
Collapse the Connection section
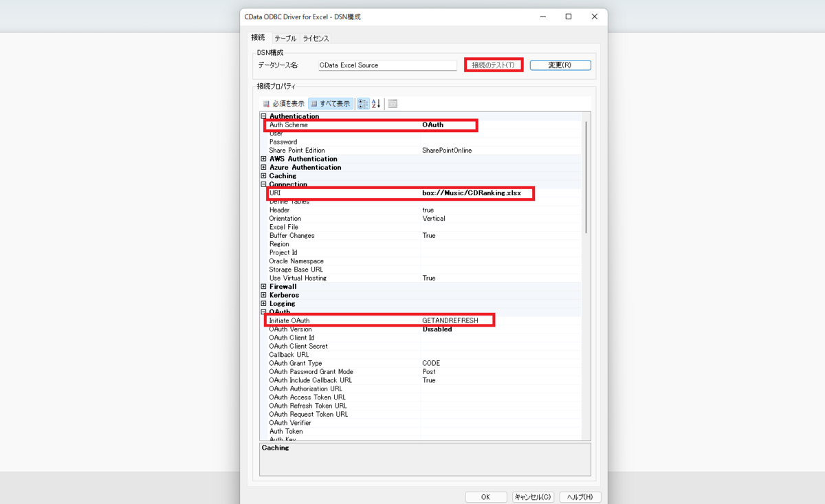(x=263, y=184)
